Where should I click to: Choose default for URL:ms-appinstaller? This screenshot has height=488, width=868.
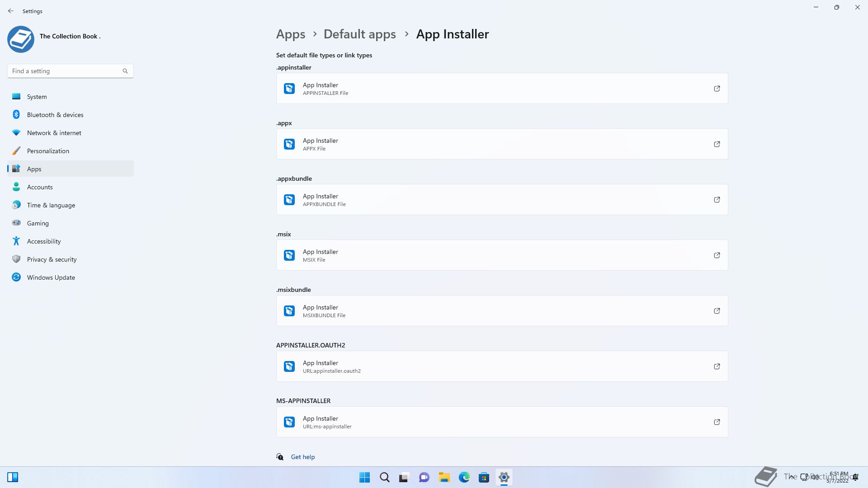[x=502, y=422]
